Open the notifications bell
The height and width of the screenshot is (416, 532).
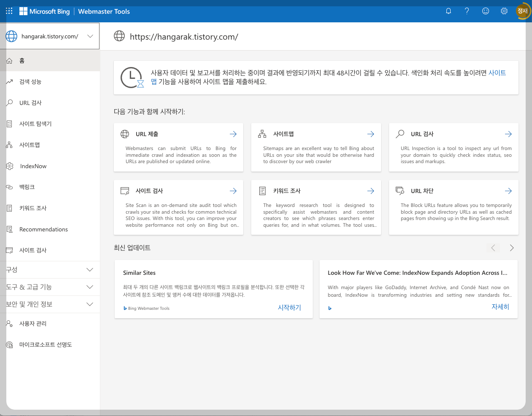click(x=449, y=11)
